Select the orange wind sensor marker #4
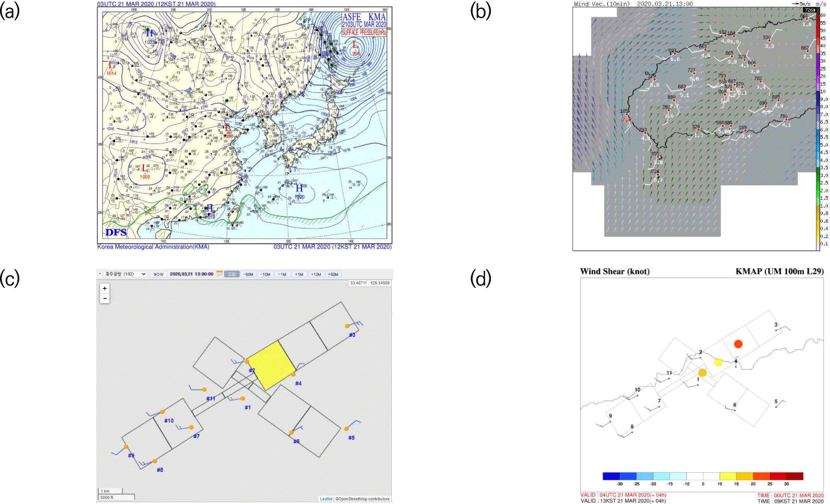Viewport: 830px width, 504px height. (293, 374)
